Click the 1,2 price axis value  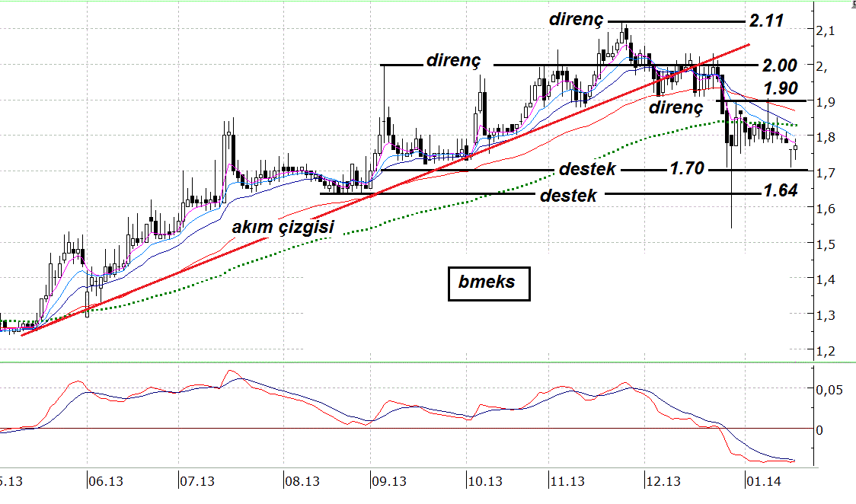pyautogui.click(x=826, y=351)
